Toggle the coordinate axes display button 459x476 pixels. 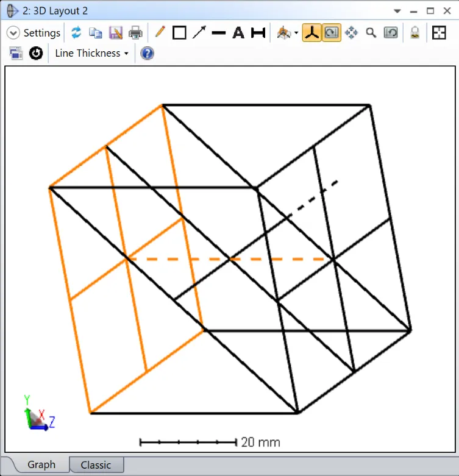(x=311, y=33)
